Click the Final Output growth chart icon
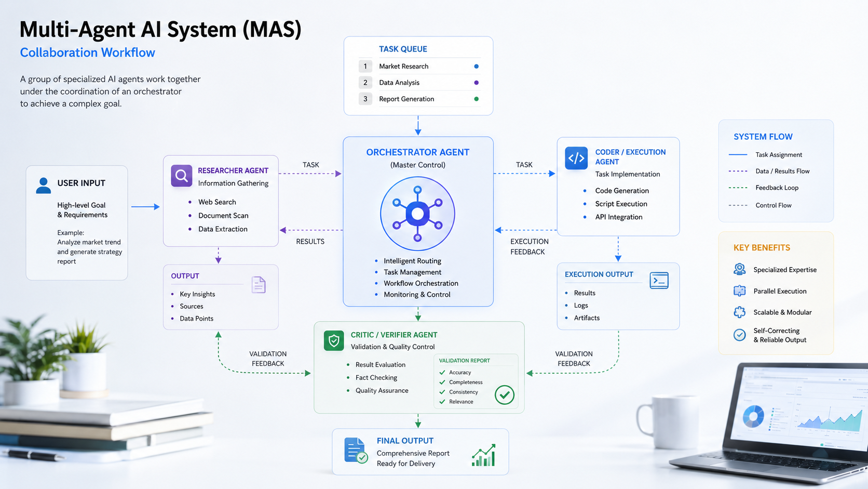 pyautogui.click(x=483, y=455)
